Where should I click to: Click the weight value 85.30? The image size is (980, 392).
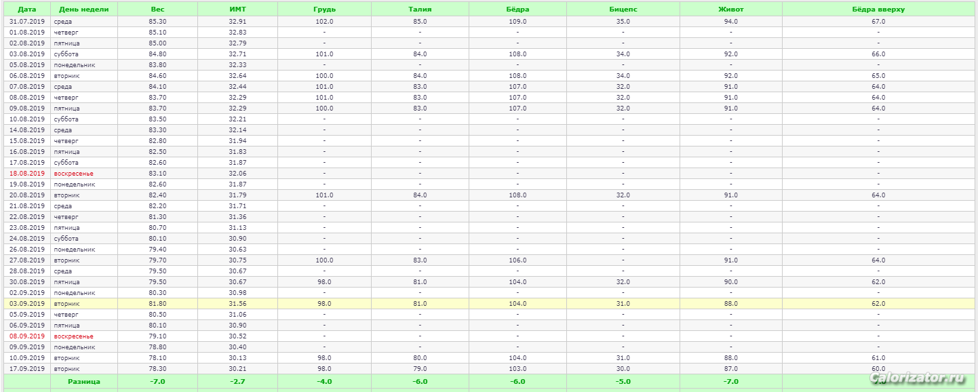point(157,22)
